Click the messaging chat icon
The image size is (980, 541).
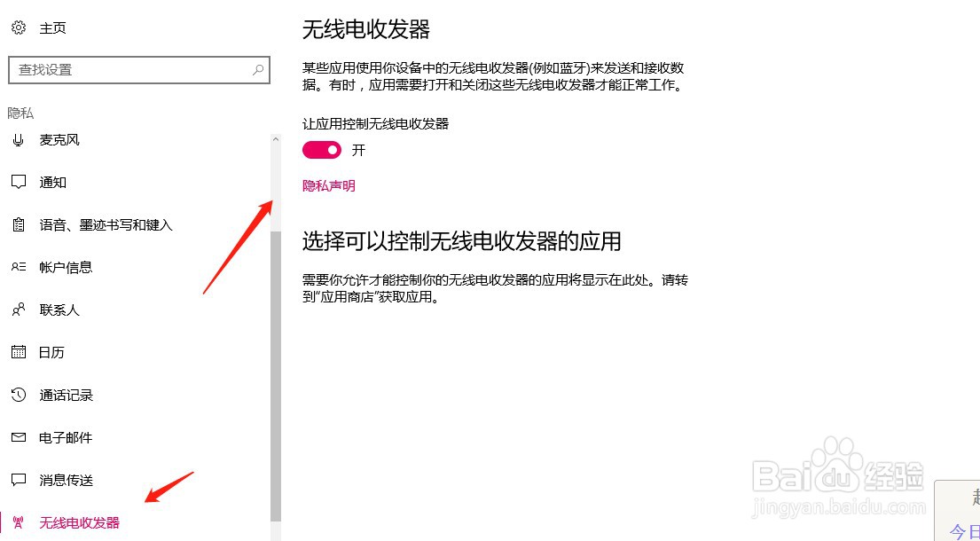tap(19, 480)
